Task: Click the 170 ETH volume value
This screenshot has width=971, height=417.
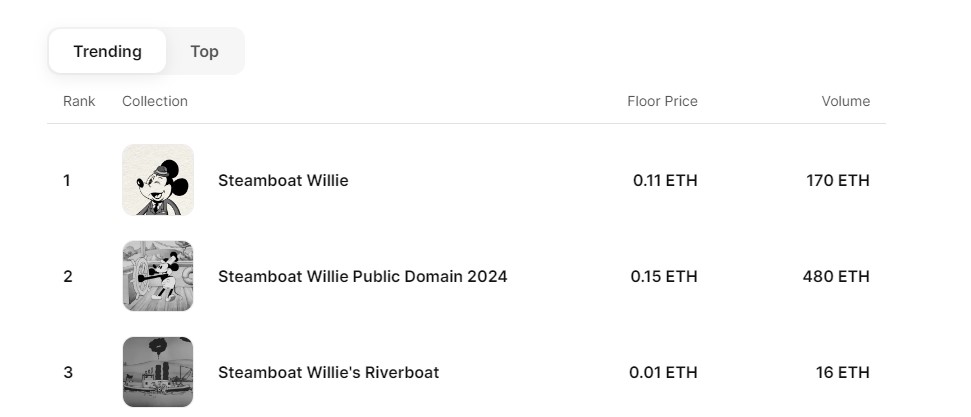Action: (x=838, y=180)
